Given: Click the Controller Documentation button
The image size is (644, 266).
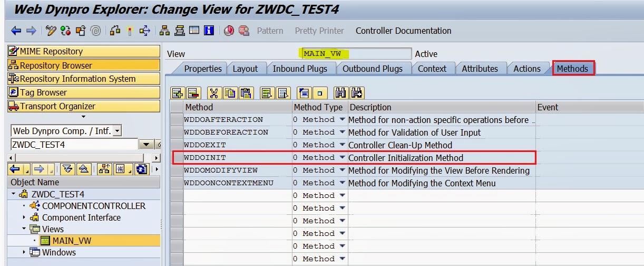Looking at the screenshot, I should pos(403,31).
